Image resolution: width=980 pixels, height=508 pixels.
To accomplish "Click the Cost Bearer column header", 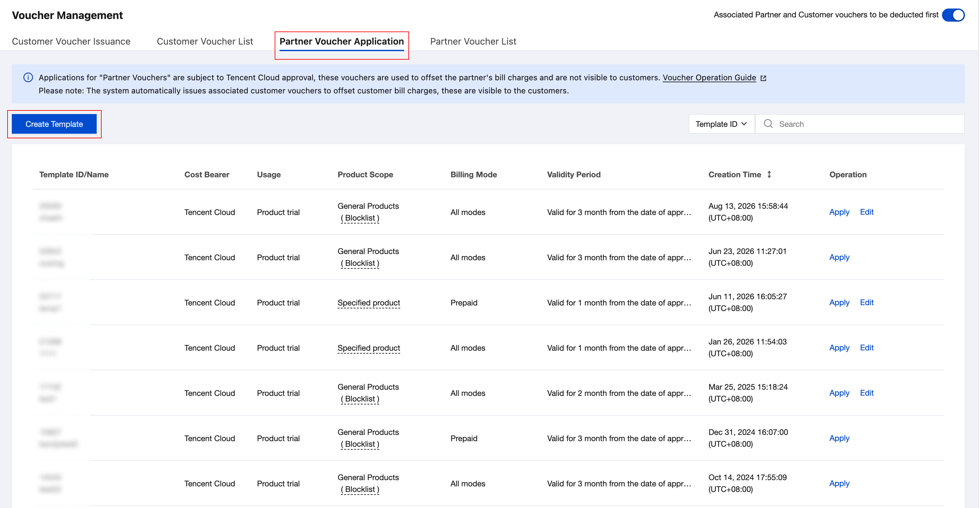I will point(206,174).
